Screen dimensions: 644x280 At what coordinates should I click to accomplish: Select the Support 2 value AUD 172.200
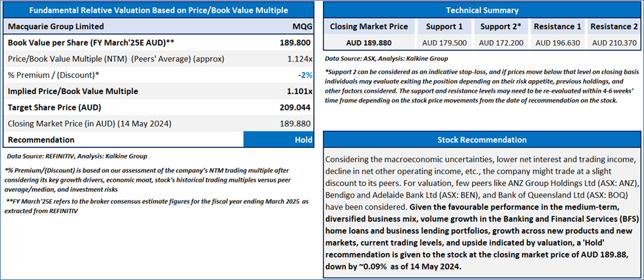point(500,43)
